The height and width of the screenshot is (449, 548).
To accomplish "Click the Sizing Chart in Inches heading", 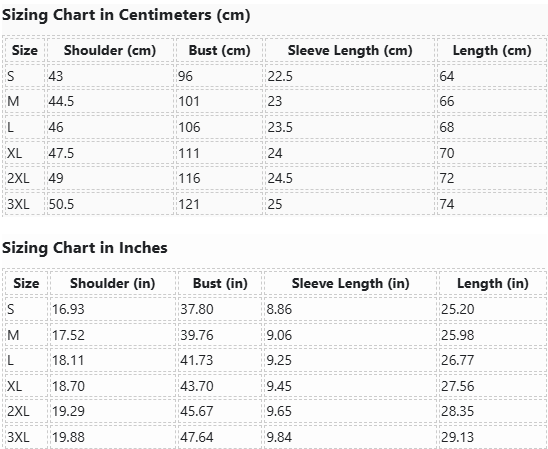I will pyautogui.click(x=85, y=248).
